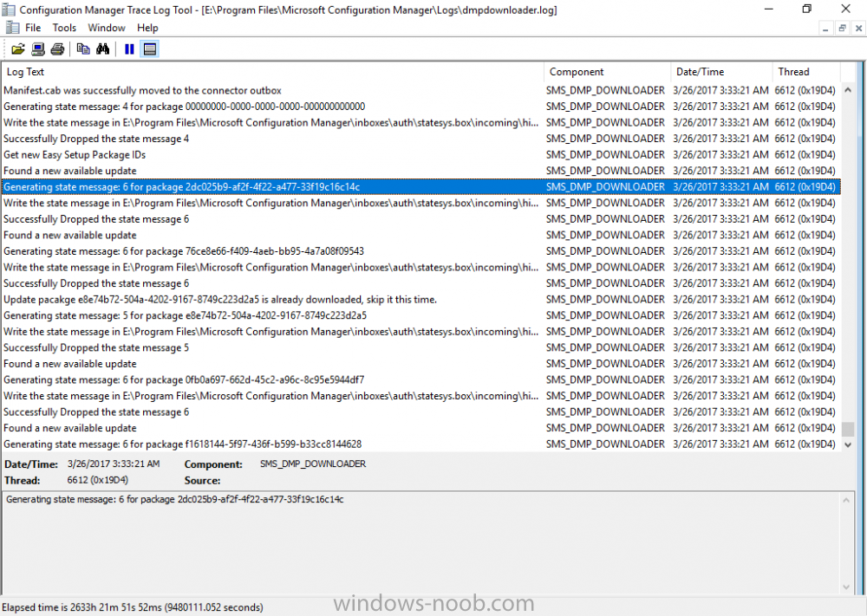The image size is (867, 616).
Task: Click Thread value 6612 (0x19D4) in details
Action: point(98,480)
